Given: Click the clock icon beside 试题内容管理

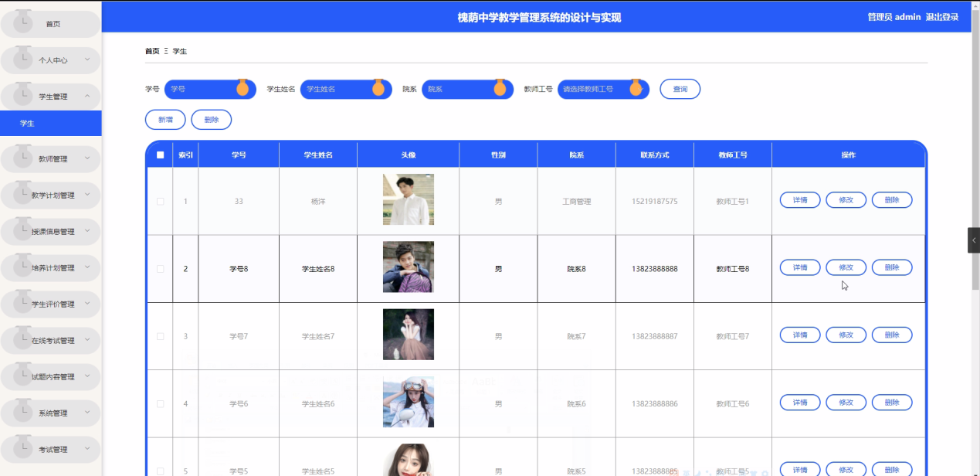Looking at the screenshot, I should pyautogui.click(x=23, y=373).
